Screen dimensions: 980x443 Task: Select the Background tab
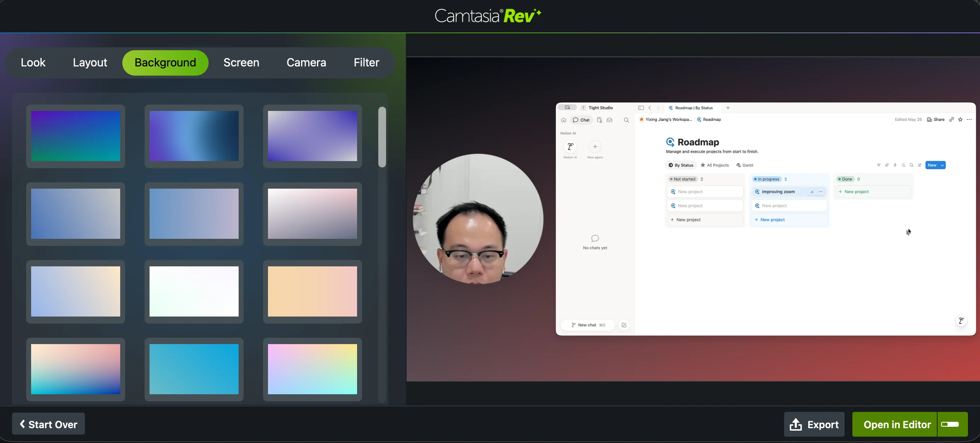tap(165, 63)
